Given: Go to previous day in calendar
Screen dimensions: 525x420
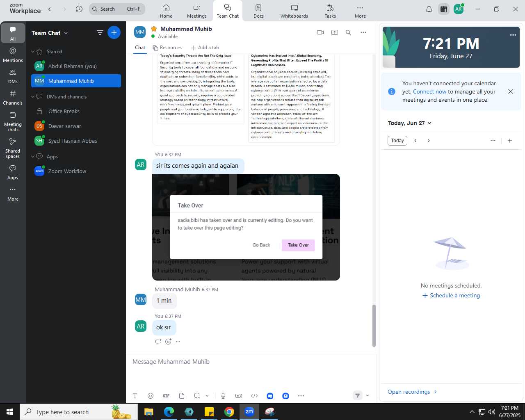Looking at the screenshot, I should tap(415, 141).
